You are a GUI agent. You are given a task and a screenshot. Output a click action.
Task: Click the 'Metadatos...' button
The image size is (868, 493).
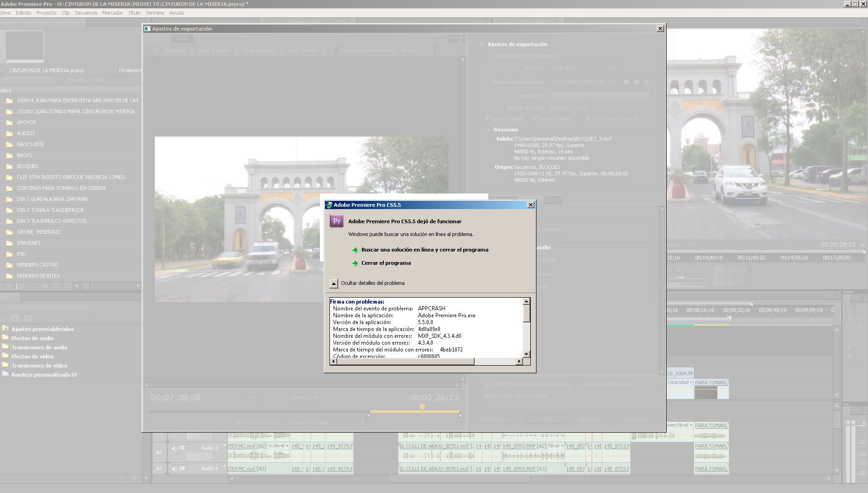click(x=497, y=419)
